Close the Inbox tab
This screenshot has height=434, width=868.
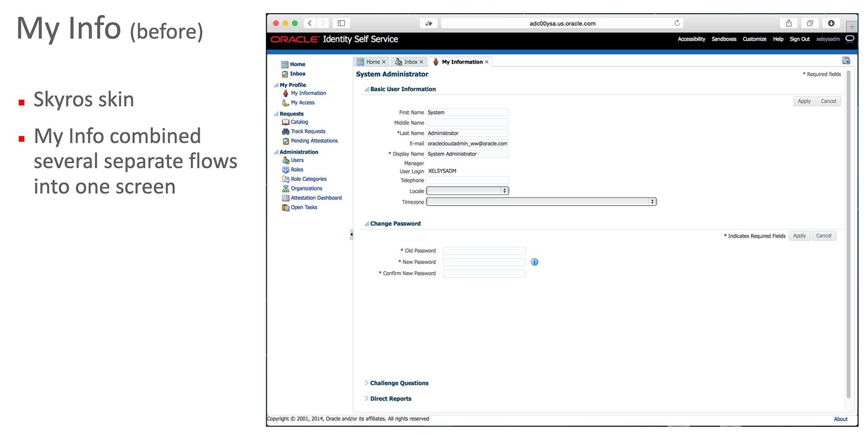421,62
